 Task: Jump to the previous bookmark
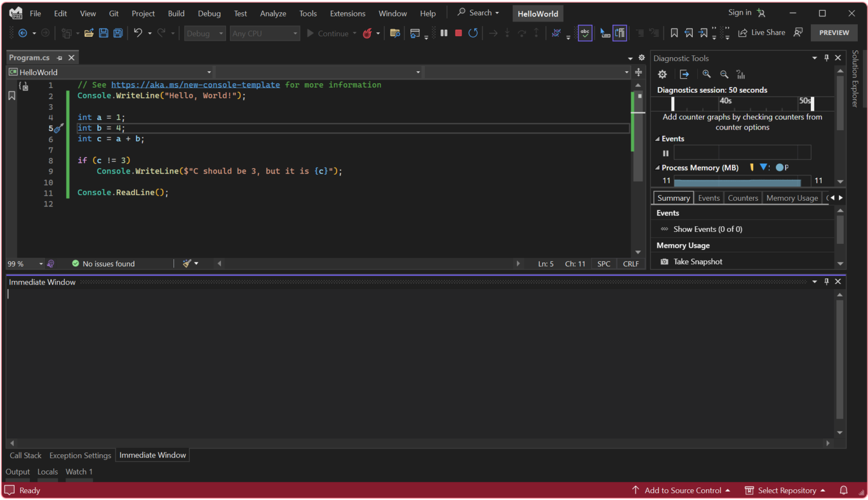(x=689, y=33)
